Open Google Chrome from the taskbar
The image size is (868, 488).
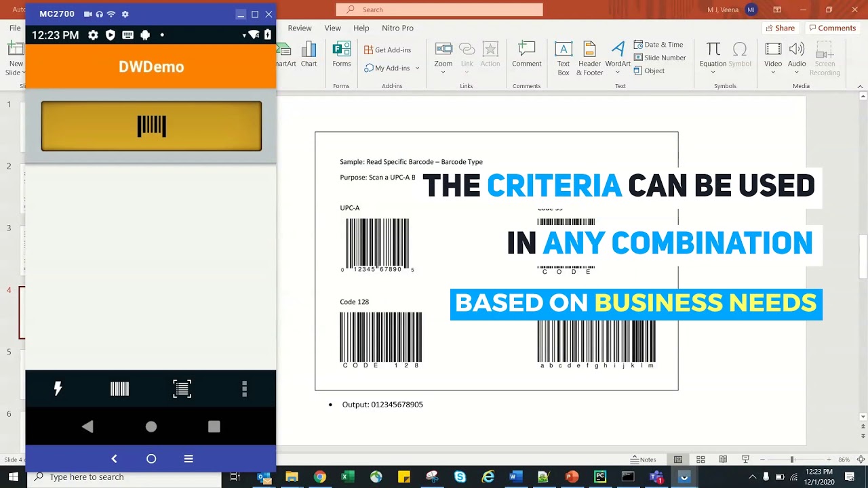point(319,477)
